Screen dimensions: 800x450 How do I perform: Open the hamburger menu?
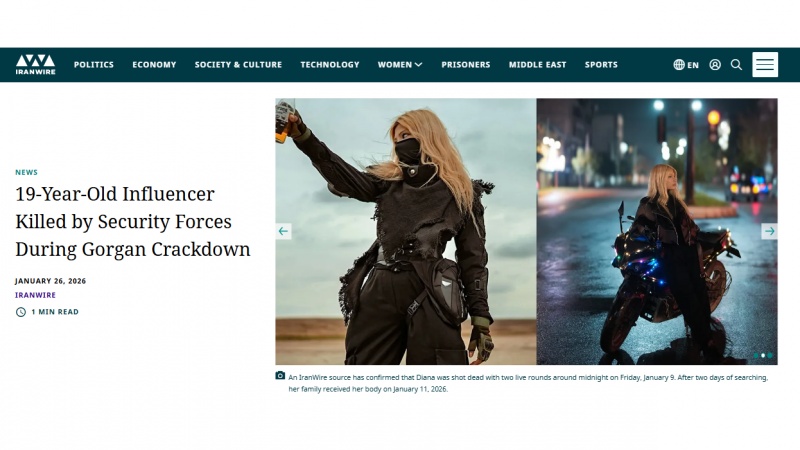pos(765,65)
